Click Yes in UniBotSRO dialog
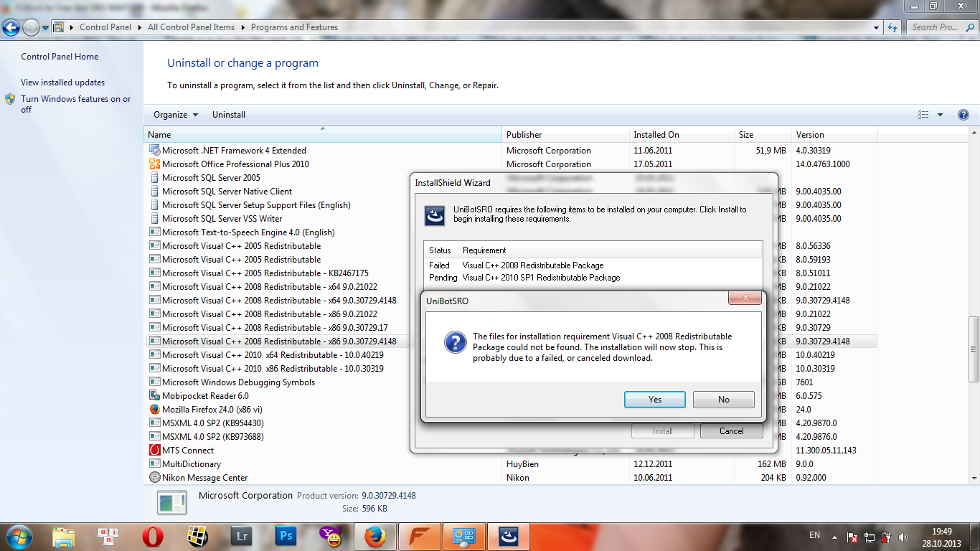 (655, 400)
